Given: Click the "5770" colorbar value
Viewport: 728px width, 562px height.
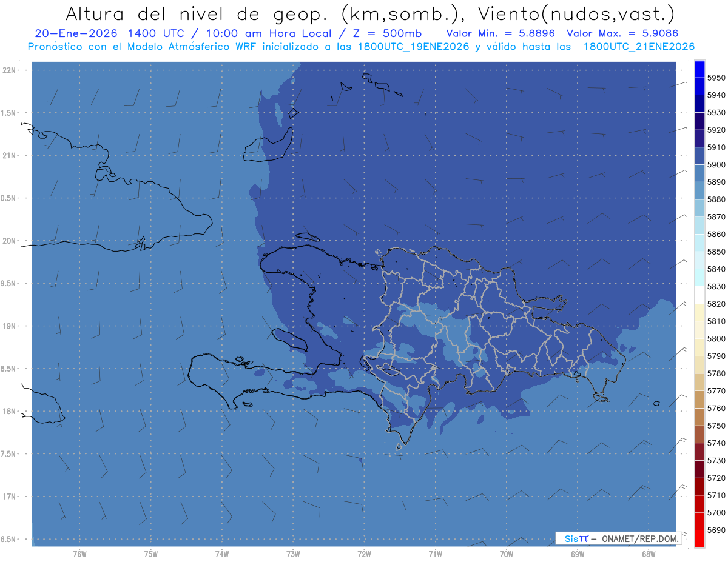Looking at the screenshot, I should (716, 391).
